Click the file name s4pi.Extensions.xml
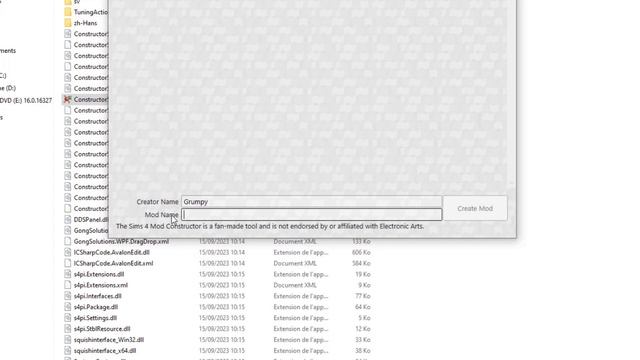 (x=101, y=285)
